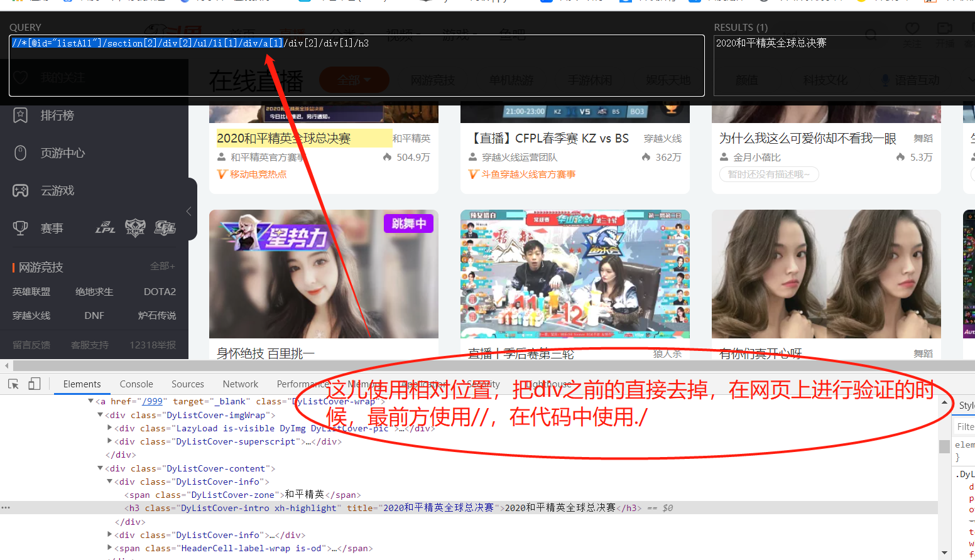Click the microphone icon beside 语音互动

pyautogui.click(x=885, y=80)
